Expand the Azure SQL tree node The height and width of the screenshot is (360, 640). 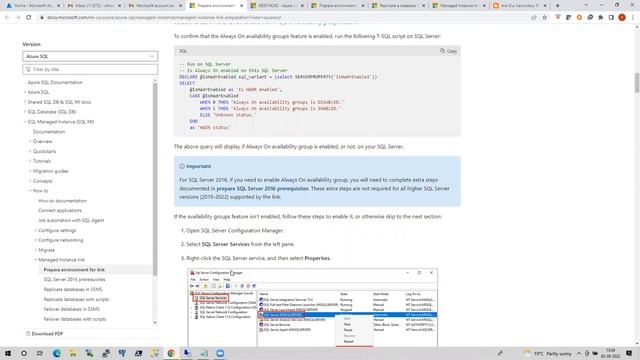coord(25,92)
